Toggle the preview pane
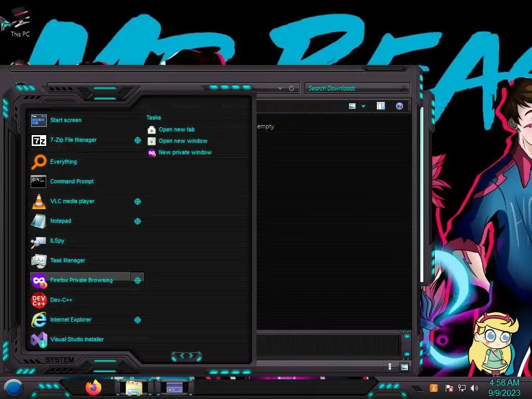This screenshot has height=399, width=532. (381, 106)
